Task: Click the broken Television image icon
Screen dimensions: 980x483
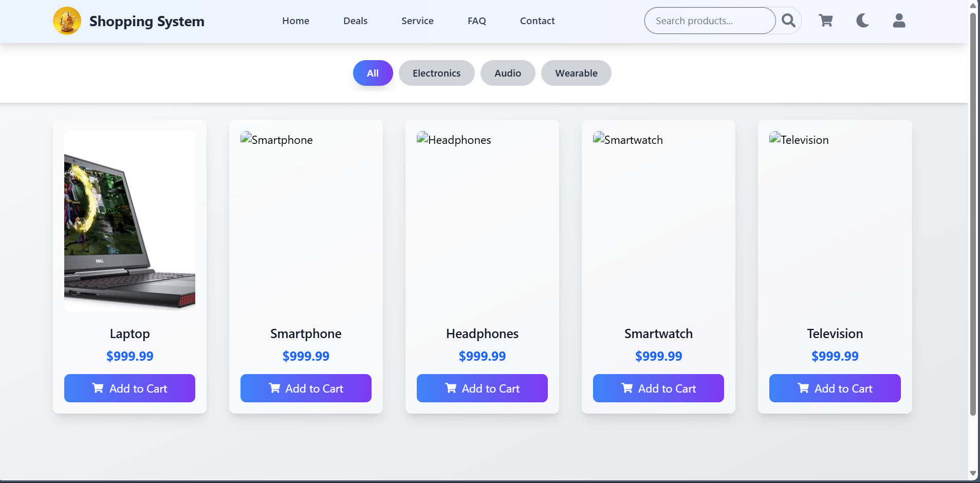Action: pyautogui.click(x=775, y=138)
